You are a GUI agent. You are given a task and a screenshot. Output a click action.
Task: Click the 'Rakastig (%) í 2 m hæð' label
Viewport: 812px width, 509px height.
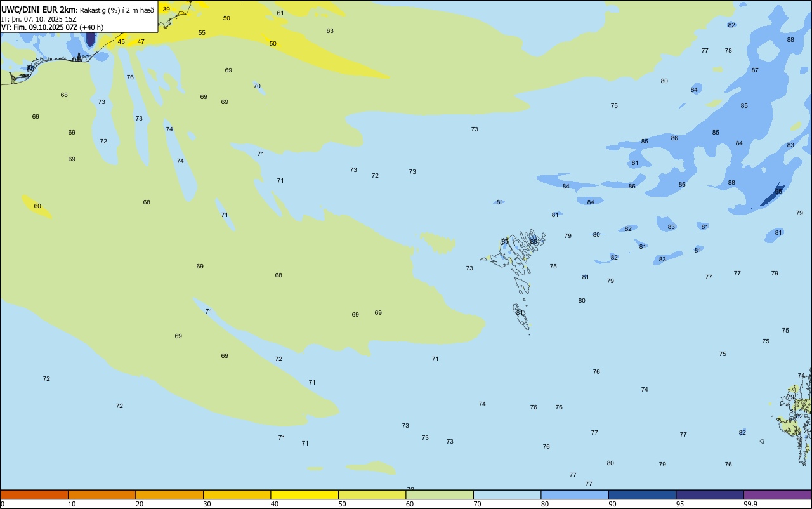point(117,10)
